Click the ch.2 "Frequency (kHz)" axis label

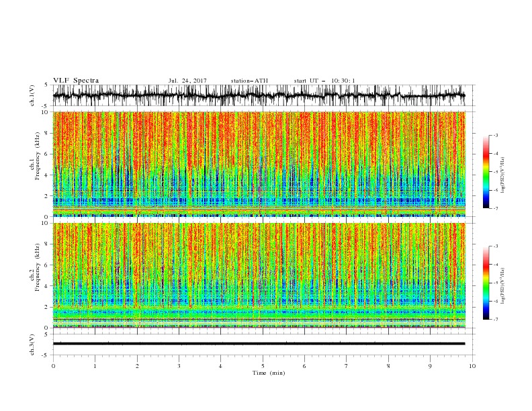click(38, 267)
